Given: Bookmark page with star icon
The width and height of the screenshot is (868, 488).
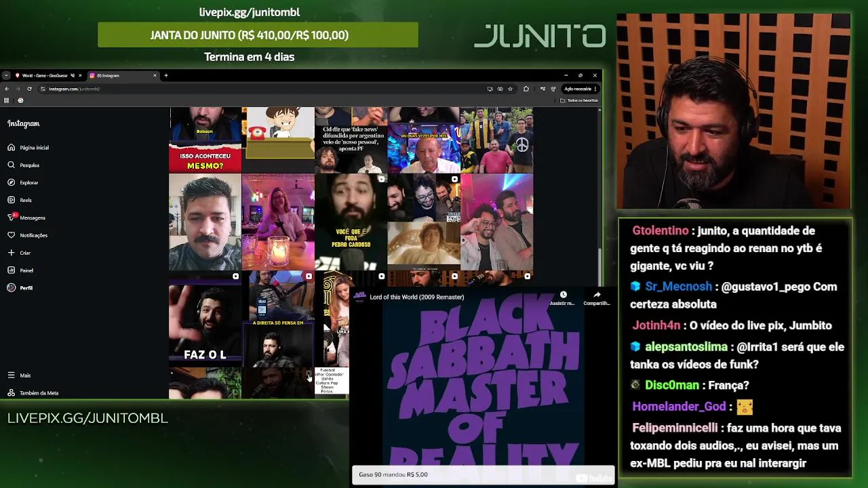Looking at the screenshot, I should (511, 89).
